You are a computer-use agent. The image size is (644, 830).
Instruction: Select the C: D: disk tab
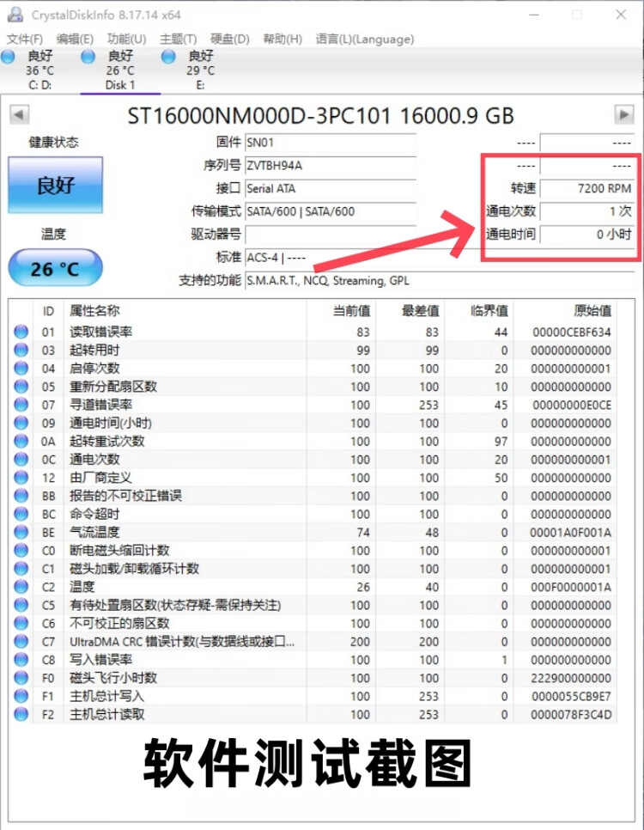pos(39,70)
